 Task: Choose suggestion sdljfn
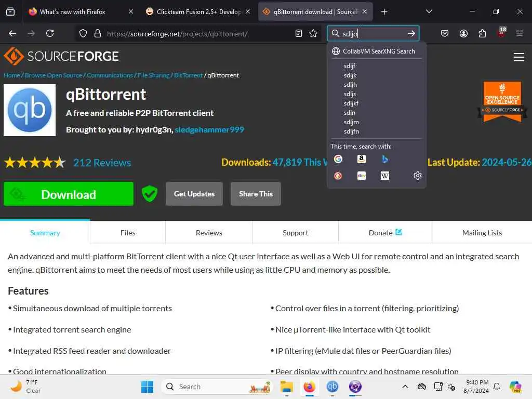pos(377,131)
